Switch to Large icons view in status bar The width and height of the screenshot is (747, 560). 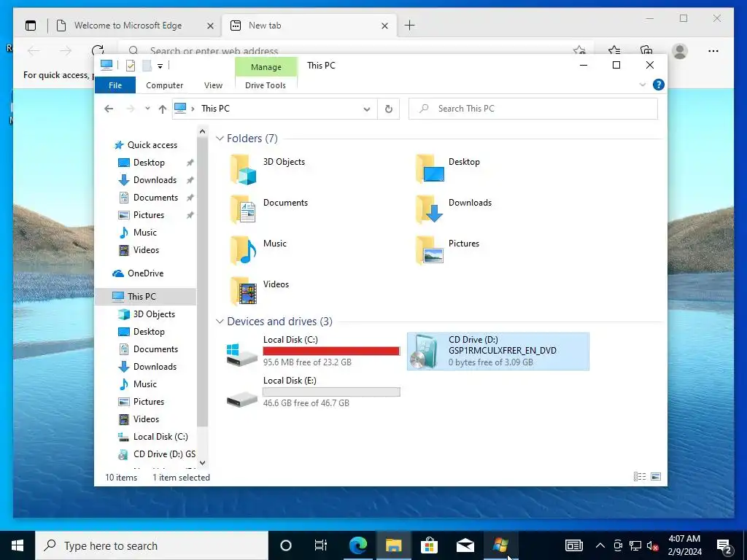[656, 477]
